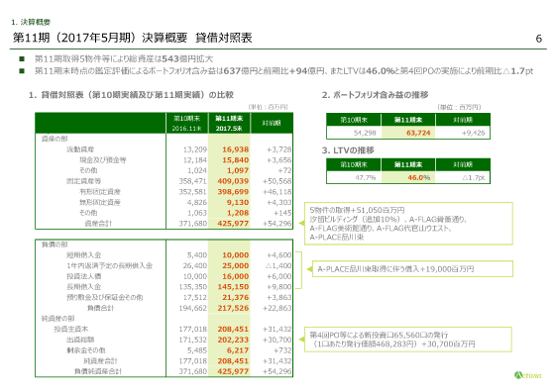The height and width of the screenshot is (392, 555).
Task: Select heading '3. LTVの推移'
Action: [348, 150]
